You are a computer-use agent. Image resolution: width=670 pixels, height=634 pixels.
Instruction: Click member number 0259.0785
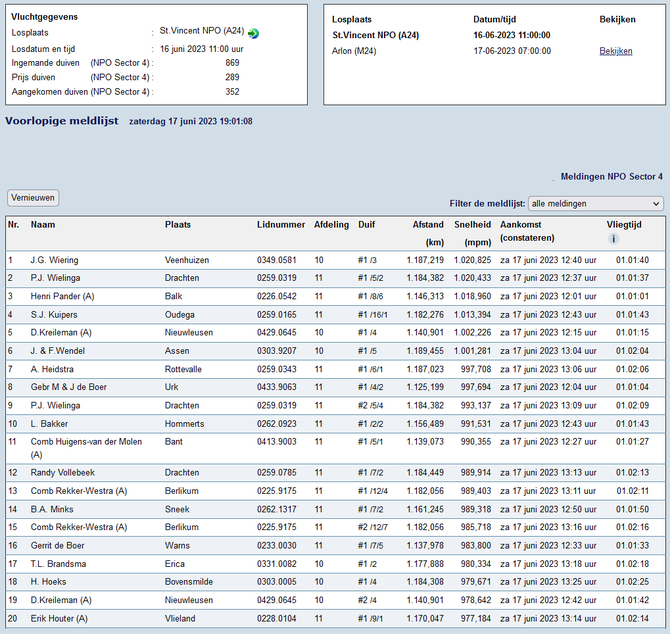click(x=276, y=473)
